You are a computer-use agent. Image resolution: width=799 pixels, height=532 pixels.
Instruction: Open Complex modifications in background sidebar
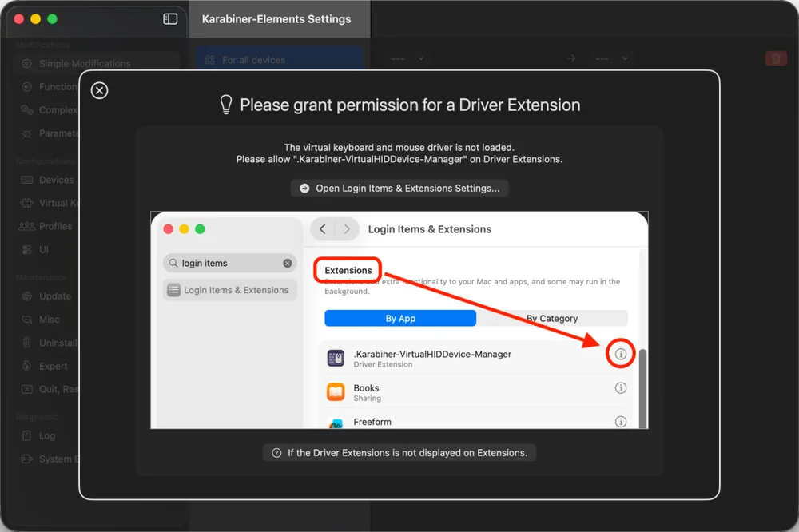50,110
